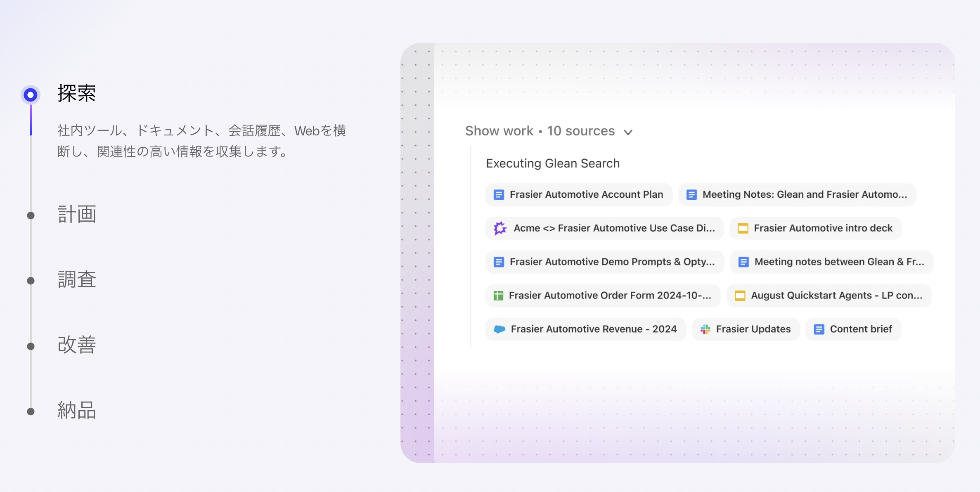Jump to the 改善 stage

tap(30, 346)
